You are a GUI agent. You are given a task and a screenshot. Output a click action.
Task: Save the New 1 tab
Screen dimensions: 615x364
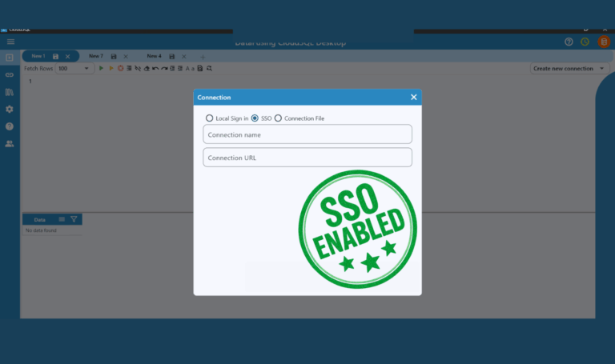[55, 57]
